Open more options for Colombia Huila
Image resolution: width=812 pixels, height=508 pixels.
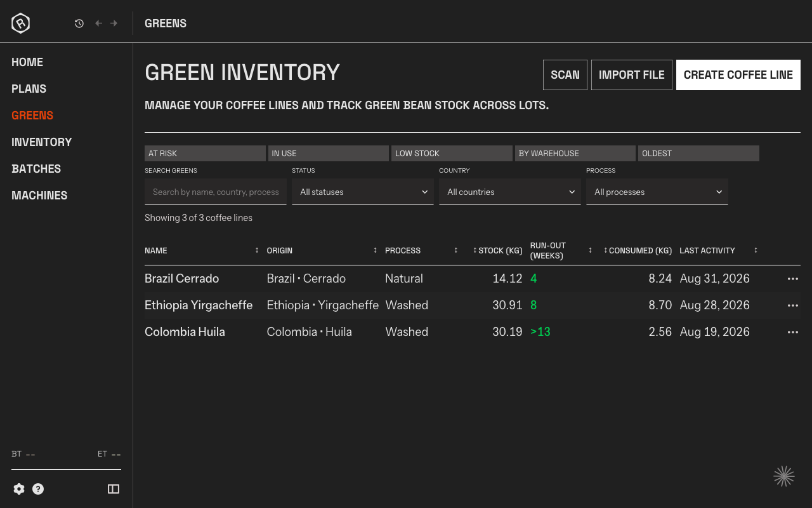coord(793,332)
